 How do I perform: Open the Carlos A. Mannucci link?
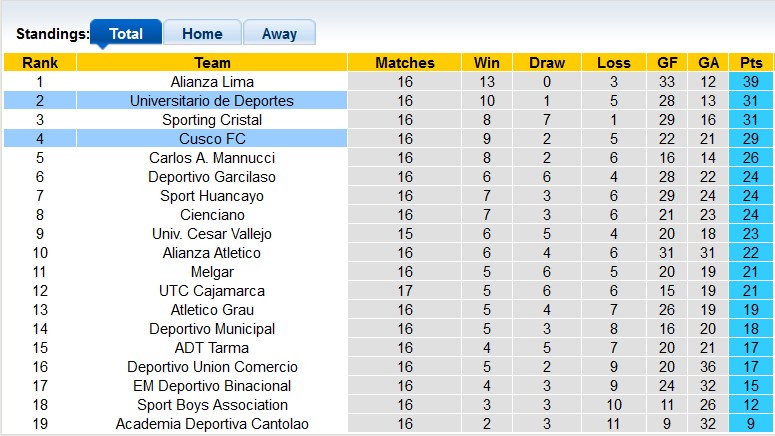point(212,158)
